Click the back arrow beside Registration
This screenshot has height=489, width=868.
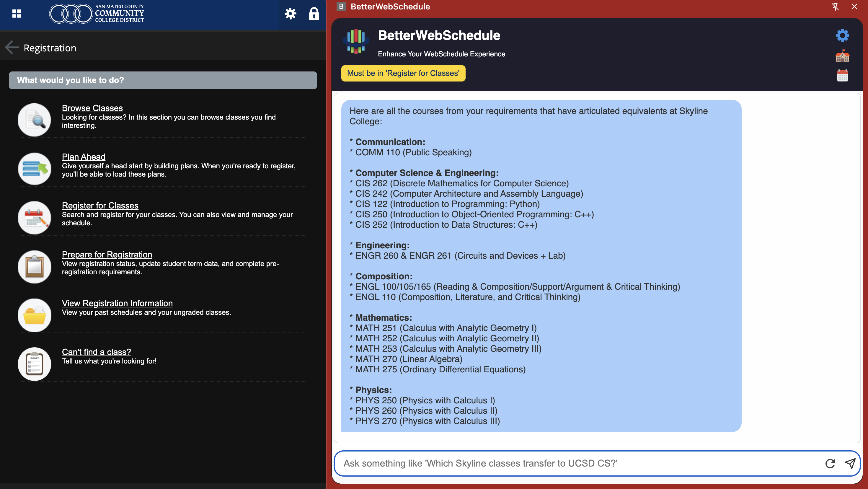12,48
